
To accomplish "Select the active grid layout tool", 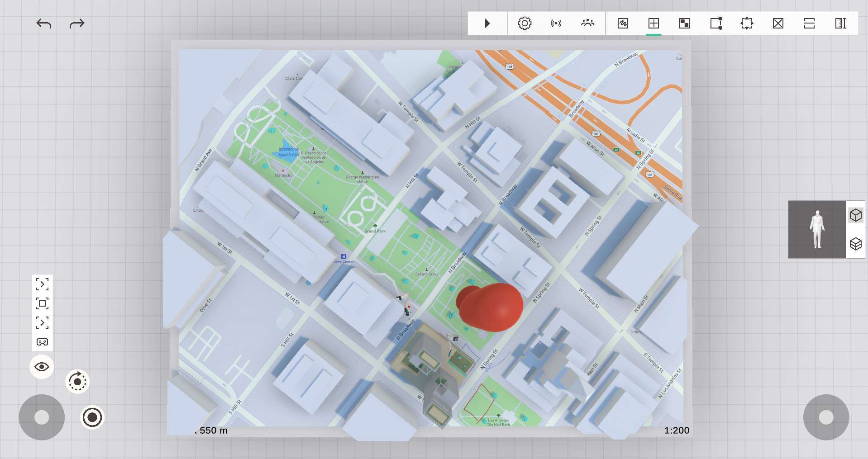I will point(653,23).
